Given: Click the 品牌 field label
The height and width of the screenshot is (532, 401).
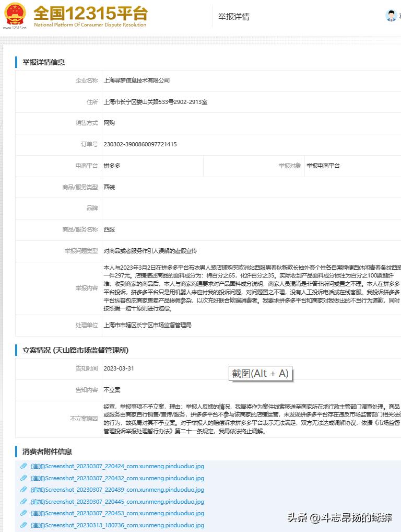Looking at the screenshot, I should click(x=92, y=208).
